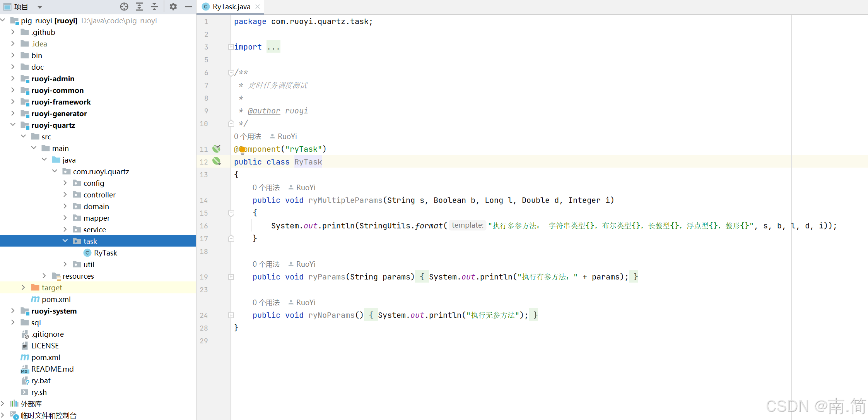Click the '0 个用法' hint above ryNoParams

(x=266, y=302)
